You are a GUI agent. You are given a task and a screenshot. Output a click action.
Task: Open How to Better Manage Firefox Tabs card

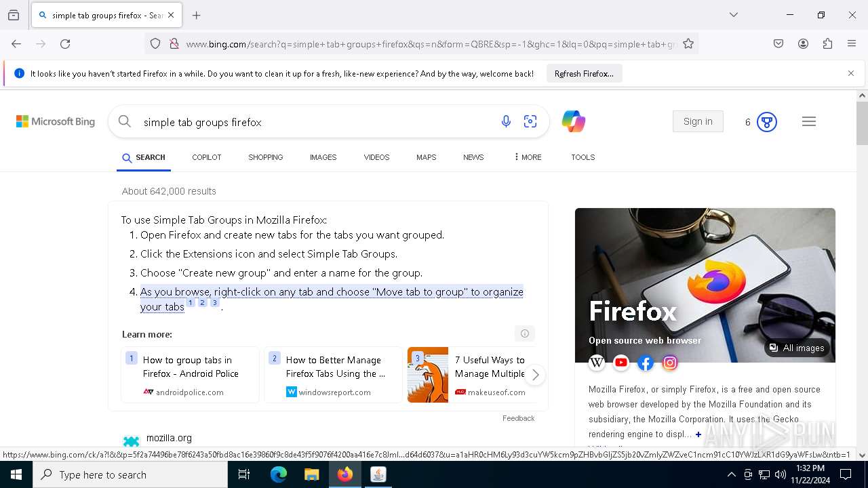tap(333, 375)
